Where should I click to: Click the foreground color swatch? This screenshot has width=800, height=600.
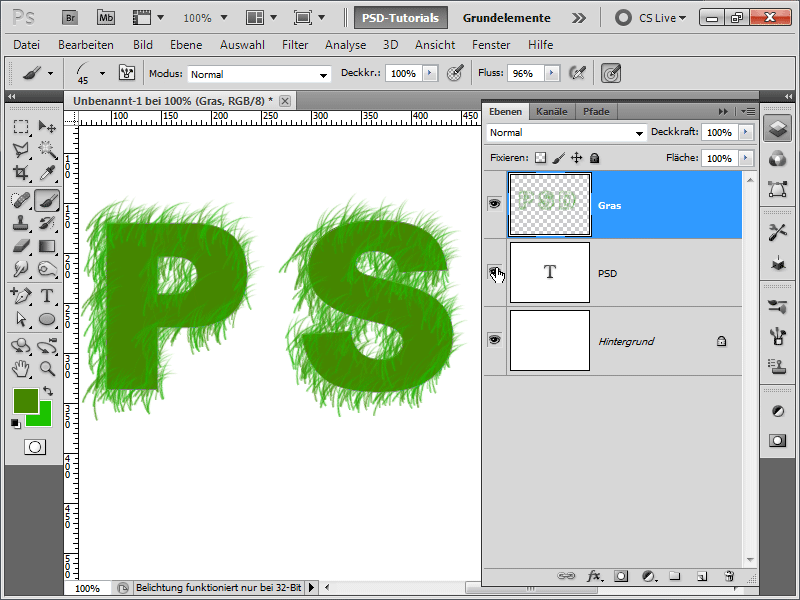point(26,401)
